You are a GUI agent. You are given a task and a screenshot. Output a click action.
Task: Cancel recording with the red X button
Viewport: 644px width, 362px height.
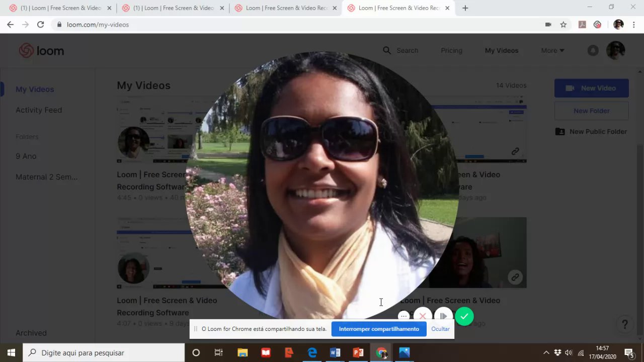click(423, 316)
